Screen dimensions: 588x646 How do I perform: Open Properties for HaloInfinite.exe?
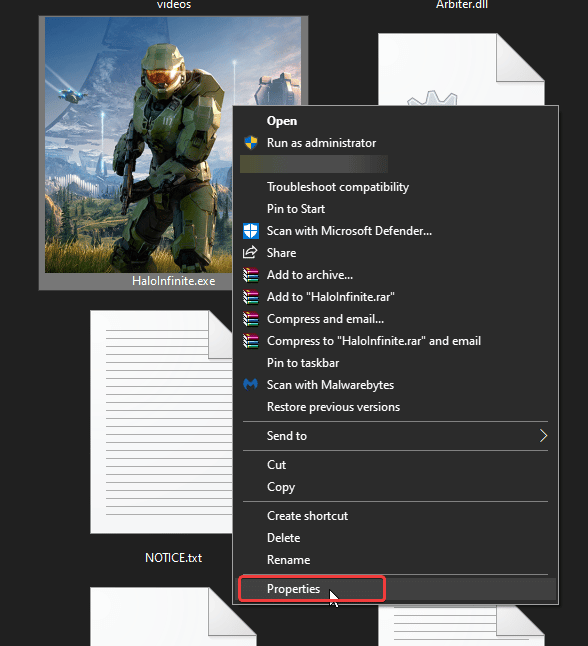[293, 589]
